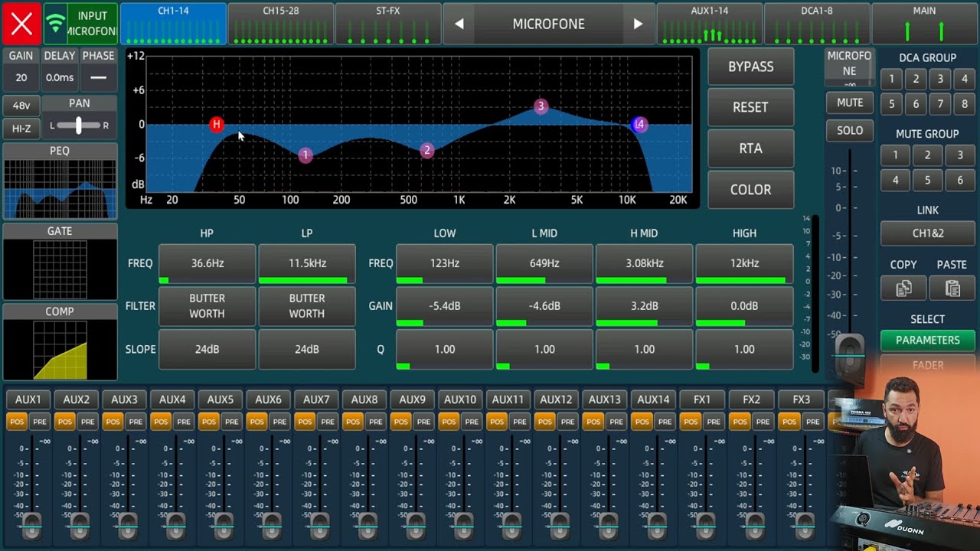The image size is (980, 551).
Task: Toggle the HI-Z input switch
Action: (x=21, y=129)
